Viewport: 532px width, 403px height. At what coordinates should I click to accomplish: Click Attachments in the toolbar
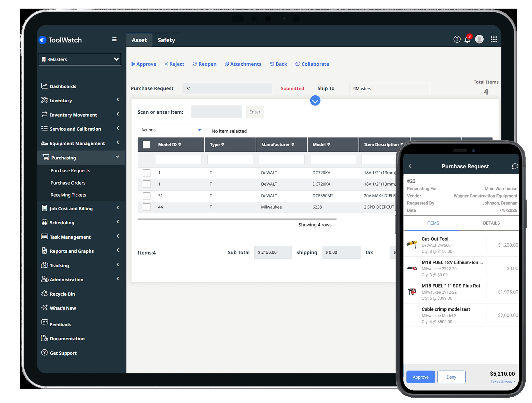(x=243, y=64)
